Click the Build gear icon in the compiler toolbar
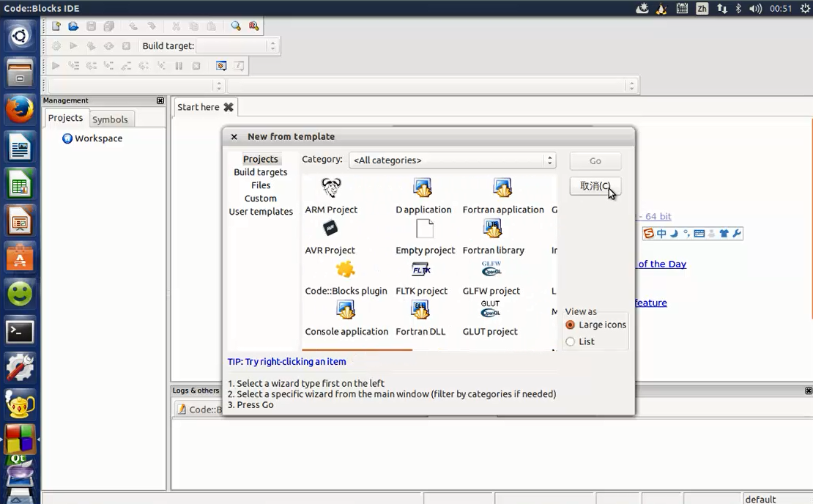The image size is (813, 504). [x=56, y=46]
